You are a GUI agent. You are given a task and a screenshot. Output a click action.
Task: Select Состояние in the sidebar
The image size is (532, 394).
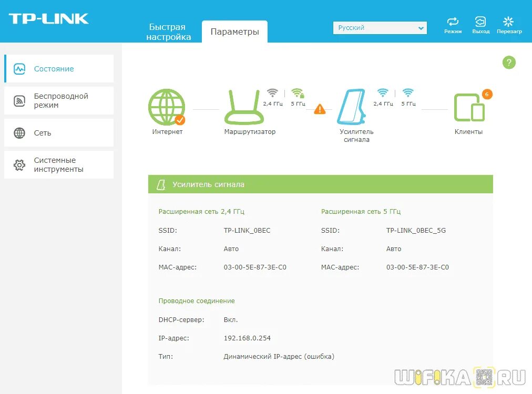coord(59,69)
